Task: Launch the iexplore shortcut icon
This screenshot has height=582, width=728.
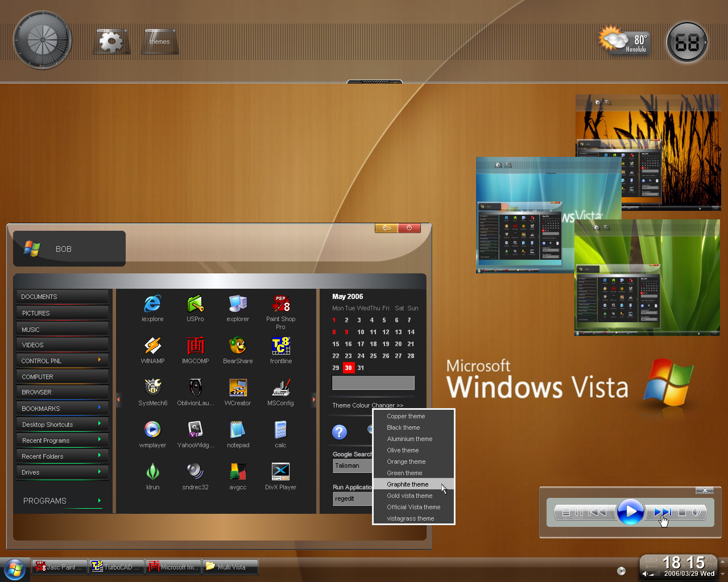Action: coord(152,304)
